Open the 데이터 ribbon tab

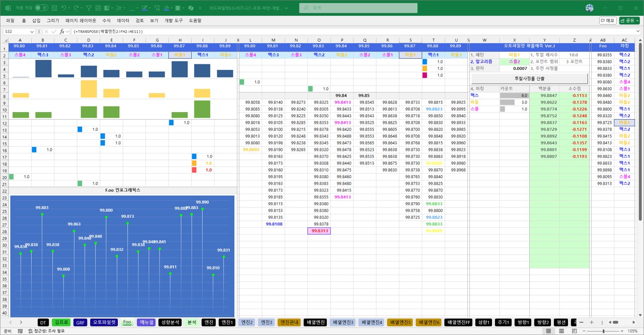pyautogui.click(x=123, y=21)
